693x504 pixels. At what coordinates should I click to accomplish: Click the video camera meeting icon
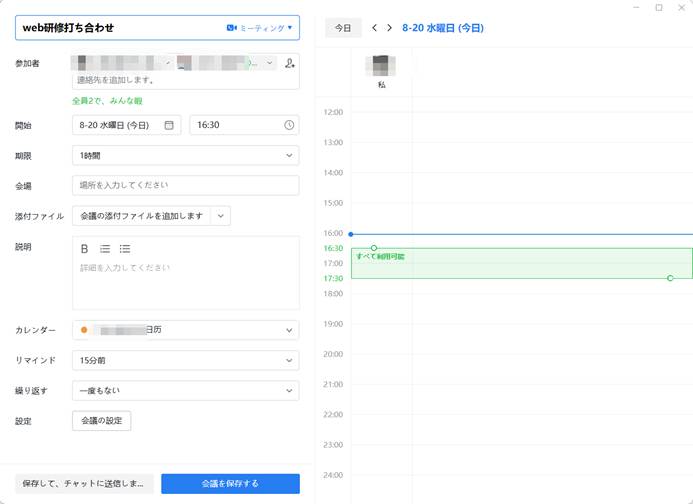click(x=232, y=28)
